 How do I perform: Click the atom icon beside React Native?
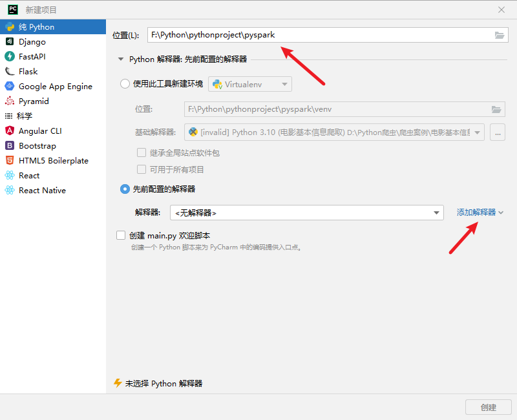[10, 190]
